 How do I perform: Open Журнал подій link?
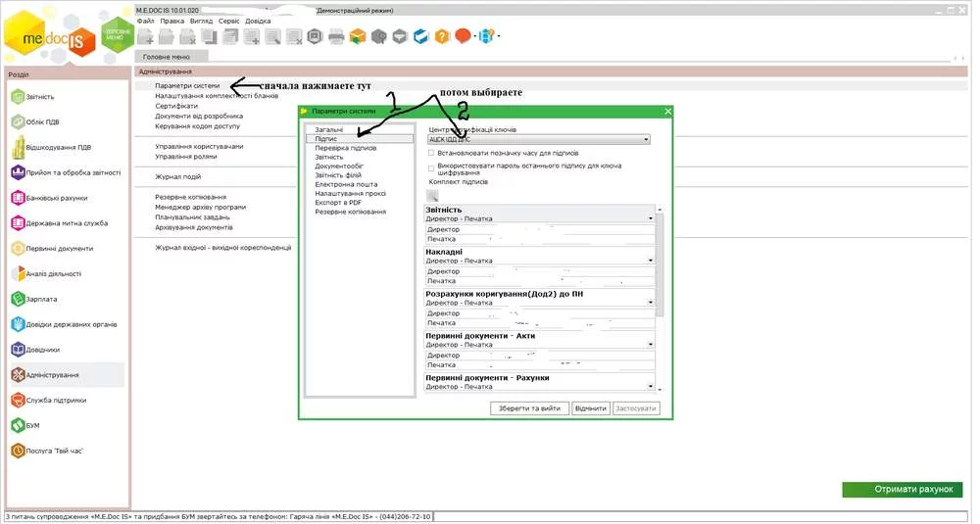tap(177, 176)
